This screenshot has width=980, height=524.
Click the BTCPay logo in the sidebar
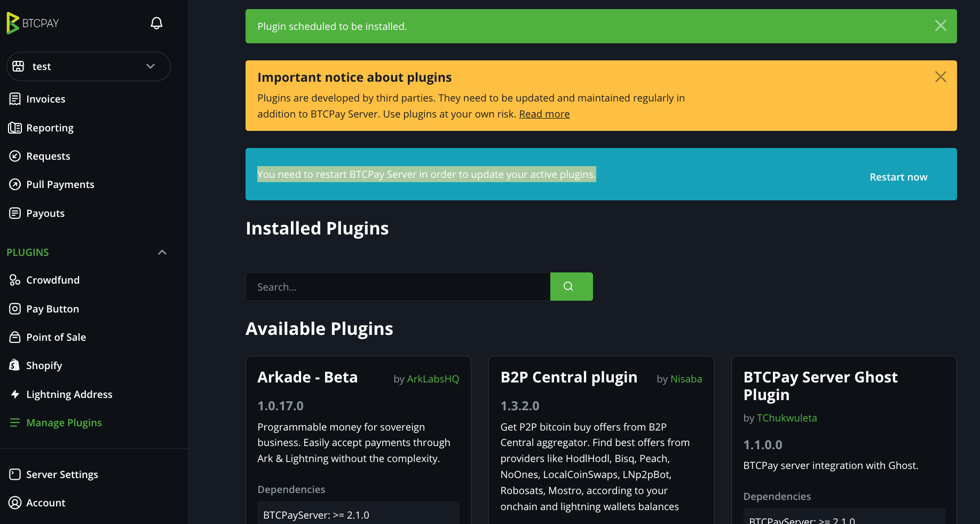[33, 23]
